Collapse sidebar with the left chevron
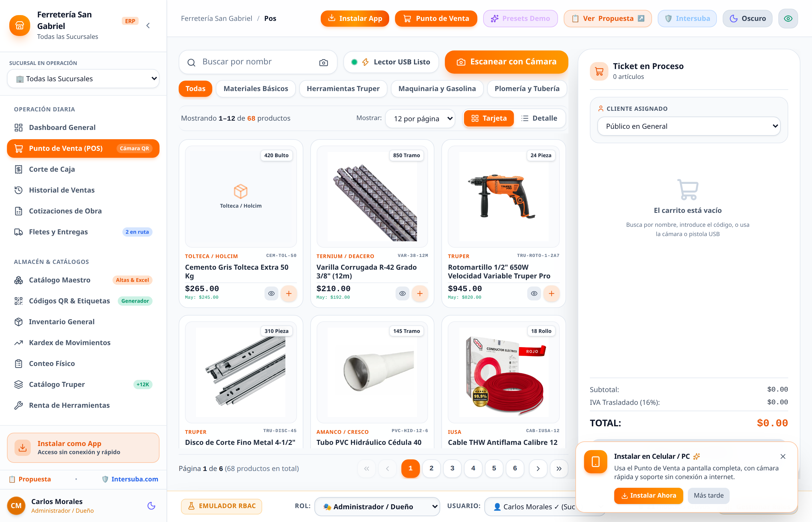 coord(148,26)
